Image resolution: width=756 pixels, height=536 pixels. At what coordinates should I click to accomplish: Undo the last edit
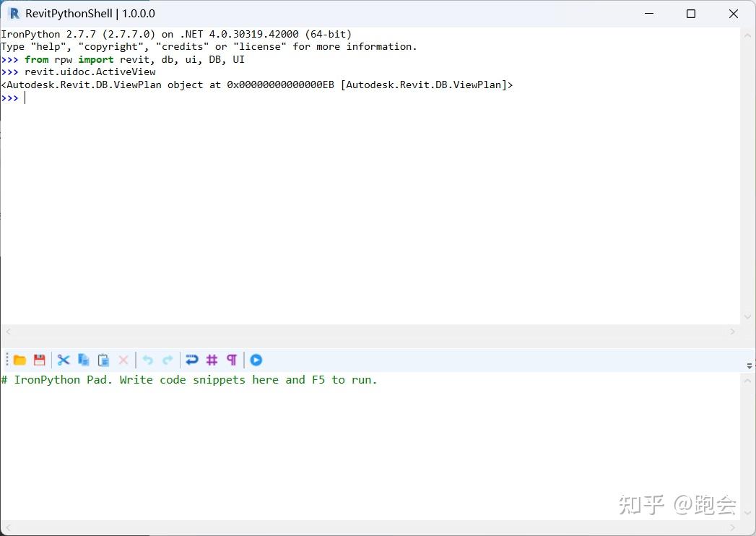click(x=147, y=360)
